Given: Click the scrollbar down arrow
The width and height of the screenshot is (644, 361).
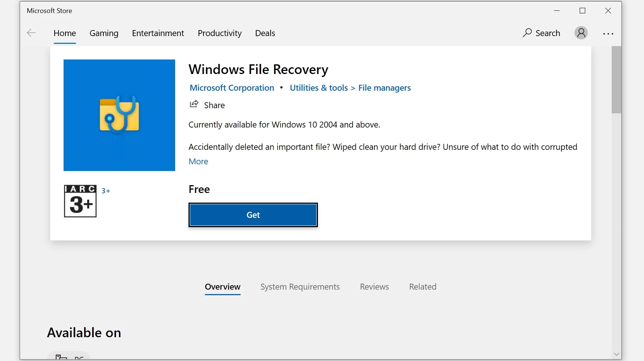Looking at the screenshot, I should [616, 354].
